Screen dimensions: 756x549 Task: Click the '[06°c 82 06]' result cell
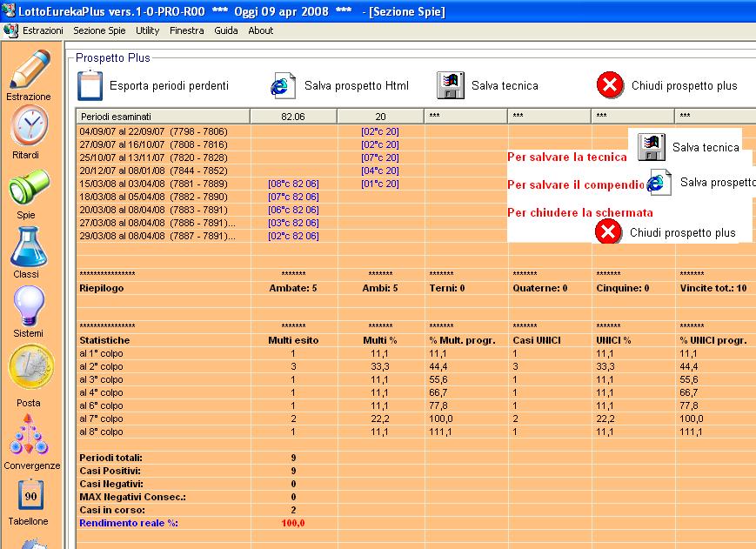293,210
